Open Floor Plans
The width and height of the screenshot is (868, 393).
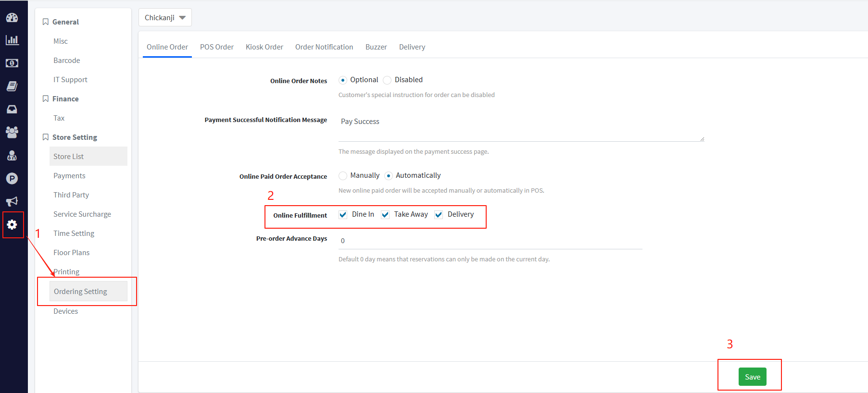point(88,253)
